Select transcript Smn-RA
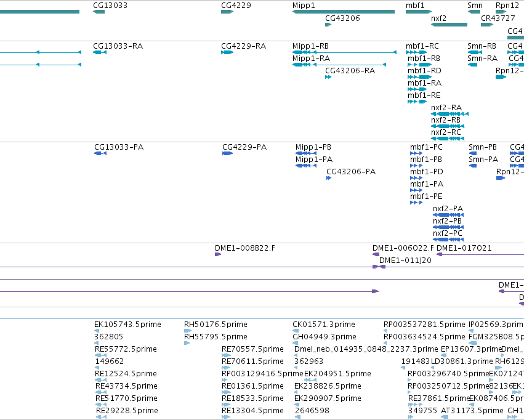Image resolution: width=524 pixels, height=420 pixels. 472,65
